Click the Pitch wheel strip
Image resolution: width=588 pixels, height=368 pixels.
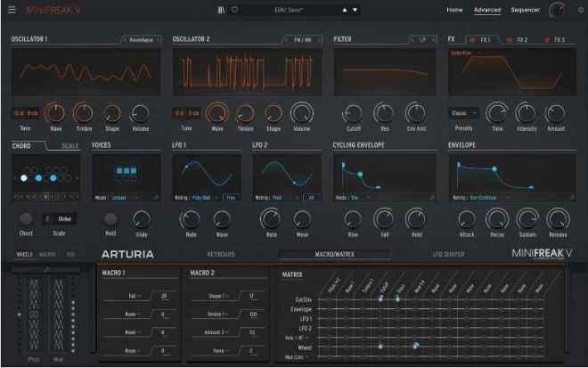[x=34, y=315]
